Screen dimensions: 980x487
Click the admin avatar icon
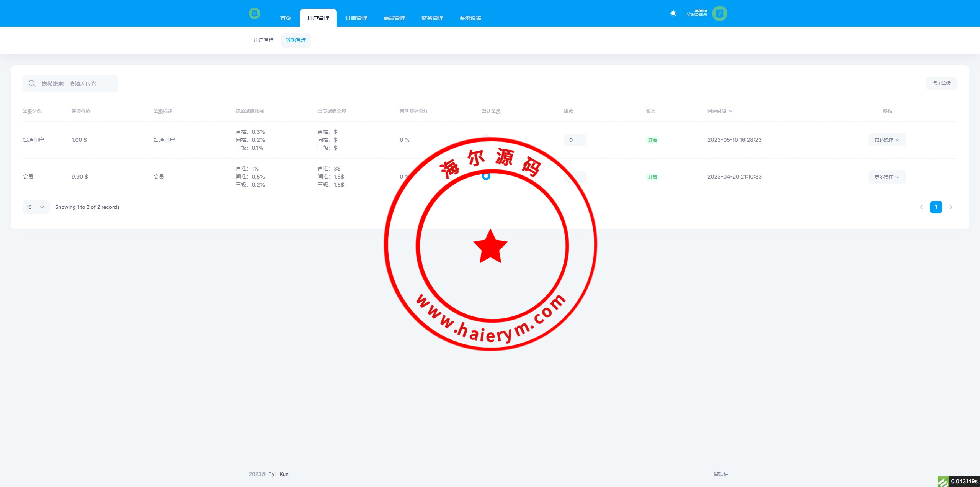(719, 14)
